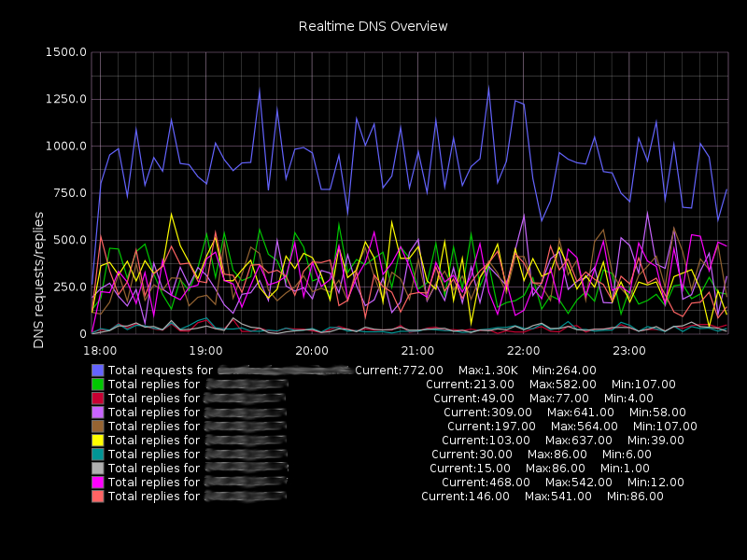Click the Realtime DNS Overview title

(x=373, y=26)
